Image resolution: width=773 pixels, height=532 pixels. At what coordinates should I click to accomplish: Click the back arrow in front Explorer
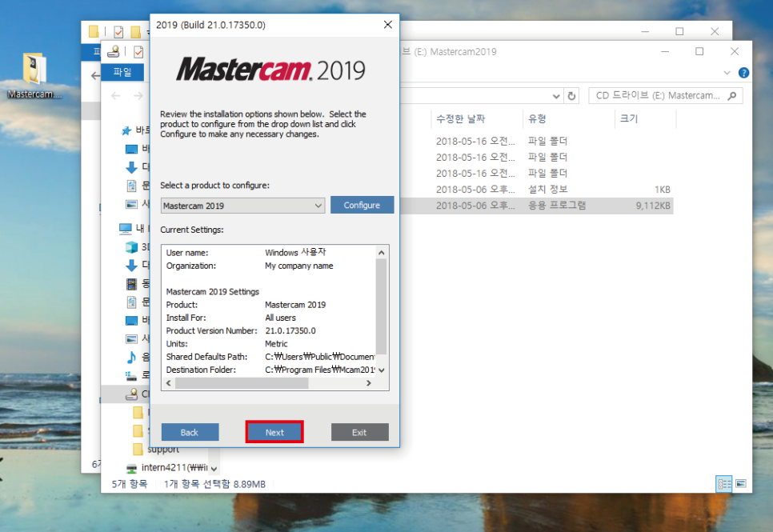coord(115,96)
